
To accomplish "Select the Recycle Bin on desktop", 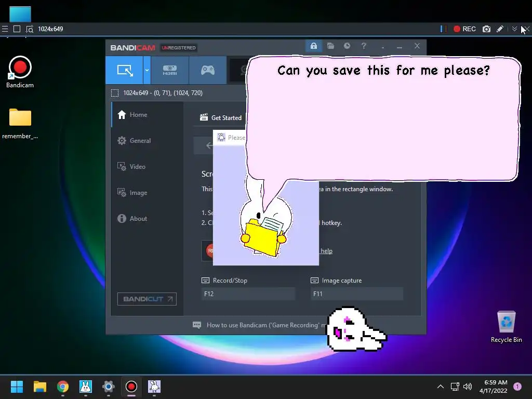I will [x=506, y=327].
